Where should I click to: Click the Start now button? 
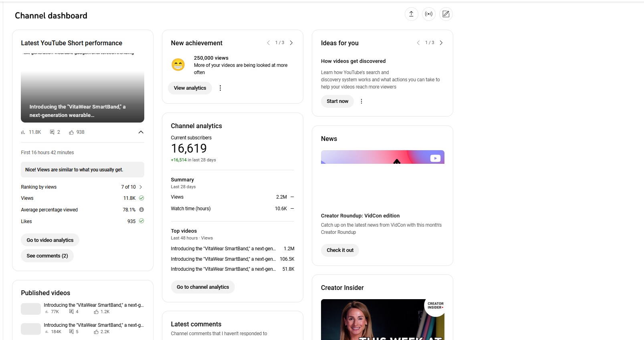(337, 101)
